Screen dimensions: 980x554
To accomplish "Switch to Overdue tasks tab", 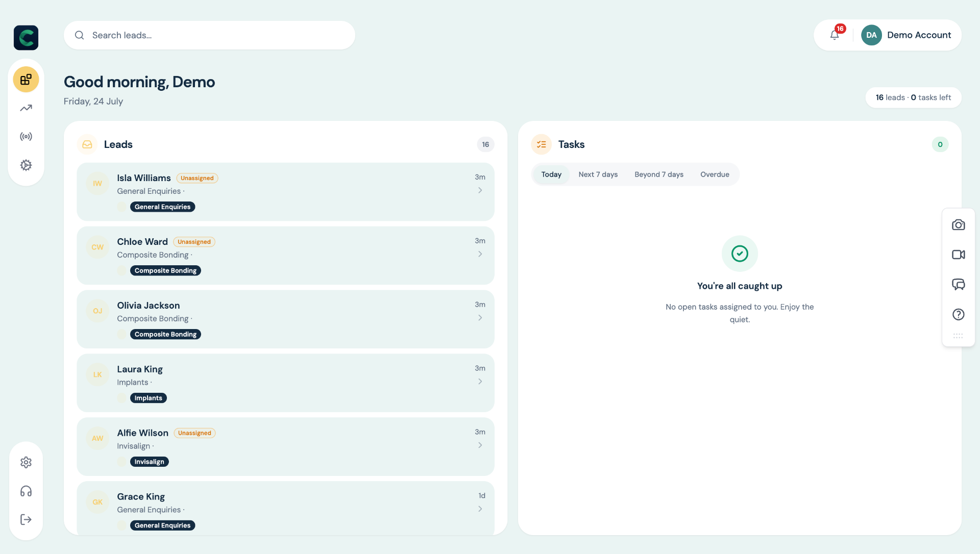I will click(x=715, y=174).
